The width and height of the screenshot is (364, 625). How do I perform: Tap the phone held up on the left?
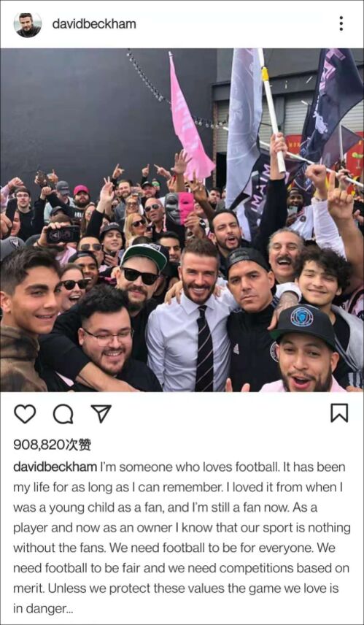point(63,234)
